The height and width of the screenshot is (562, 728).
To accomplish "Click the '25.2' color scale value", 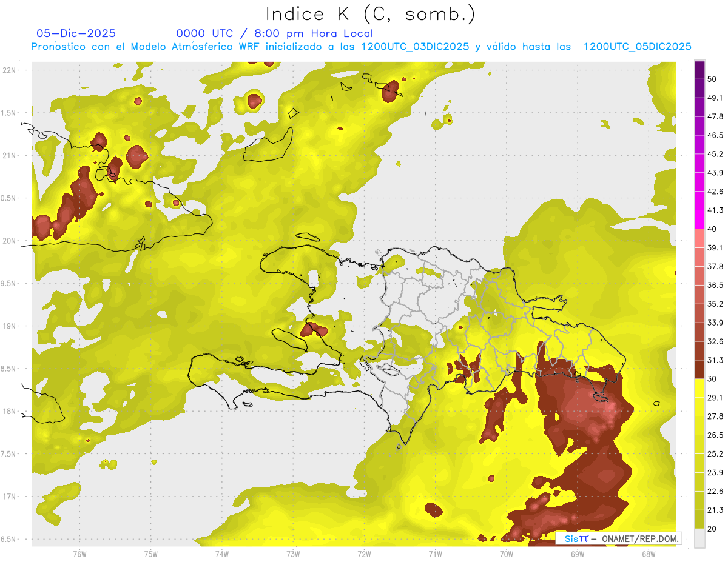I will (715, 454).
